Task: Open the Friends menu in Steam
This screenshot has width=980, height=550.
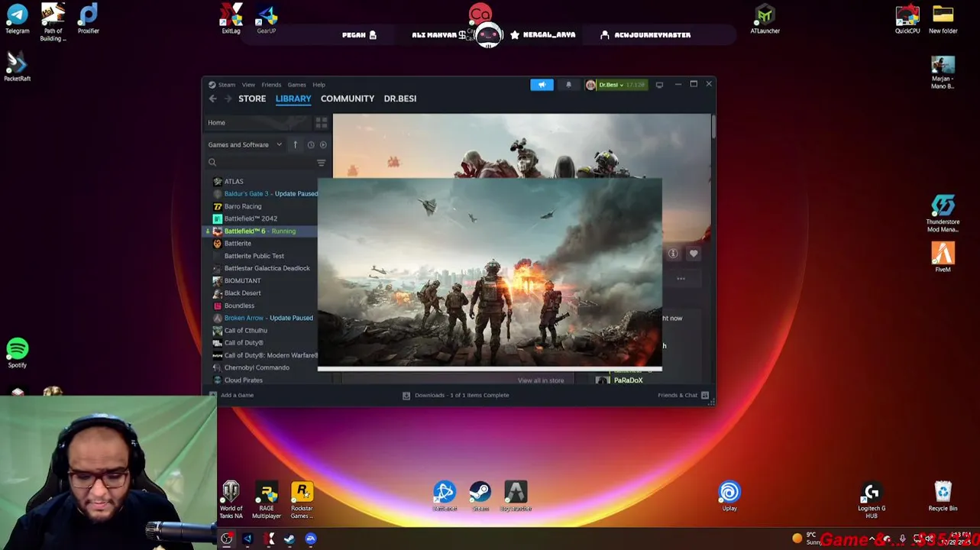Action: coord(271,85)
